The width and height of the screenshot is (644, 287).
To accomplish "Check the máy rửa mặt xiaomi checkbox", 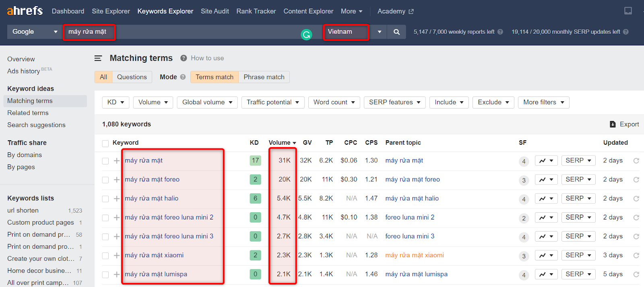I will (x=105, y=255).
